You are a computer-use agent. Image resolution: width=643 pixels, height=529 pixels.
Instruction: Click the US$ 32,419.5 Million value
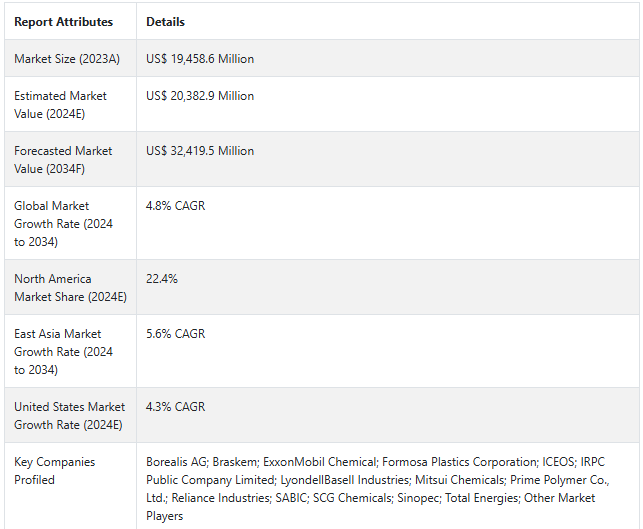point(200,151)
